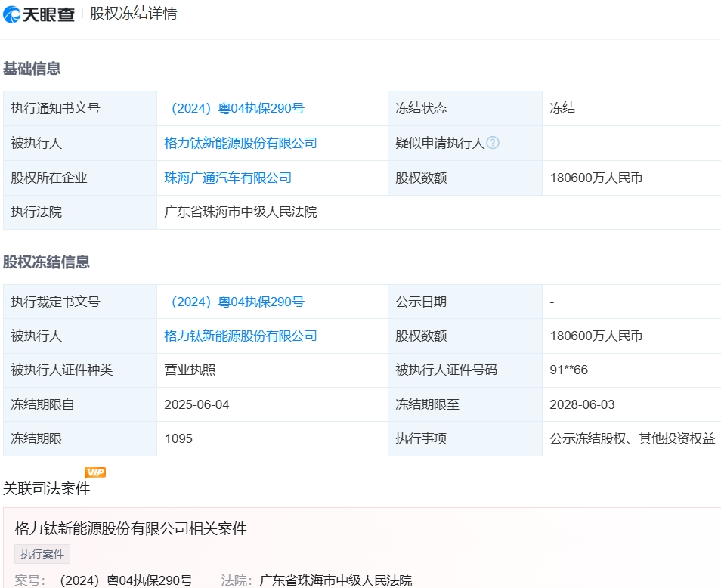
Task: Click the 公示日期 label cell
Action: tap(465, 302)
